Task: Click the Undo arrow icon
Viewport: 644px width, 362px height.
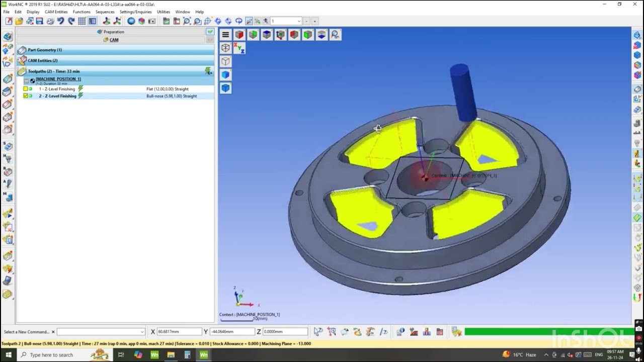Action: 60,21
